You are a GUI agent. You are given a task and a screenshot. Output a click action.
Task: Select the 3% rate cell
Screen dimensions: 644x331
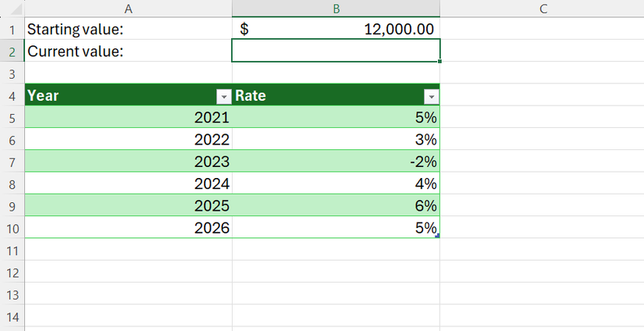point(336,139)
